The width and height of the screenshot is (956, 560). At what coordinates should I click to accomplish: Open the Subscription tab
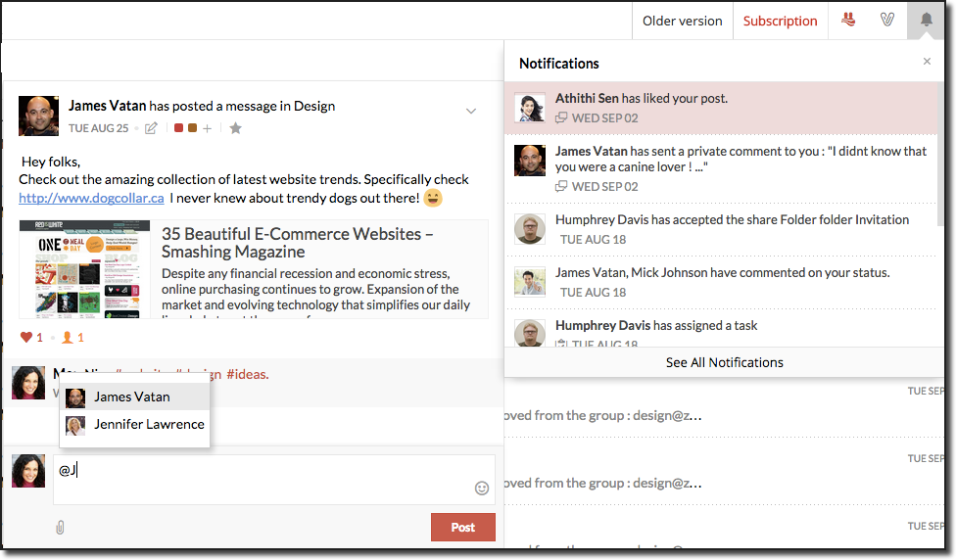click(x=780, y=21)
